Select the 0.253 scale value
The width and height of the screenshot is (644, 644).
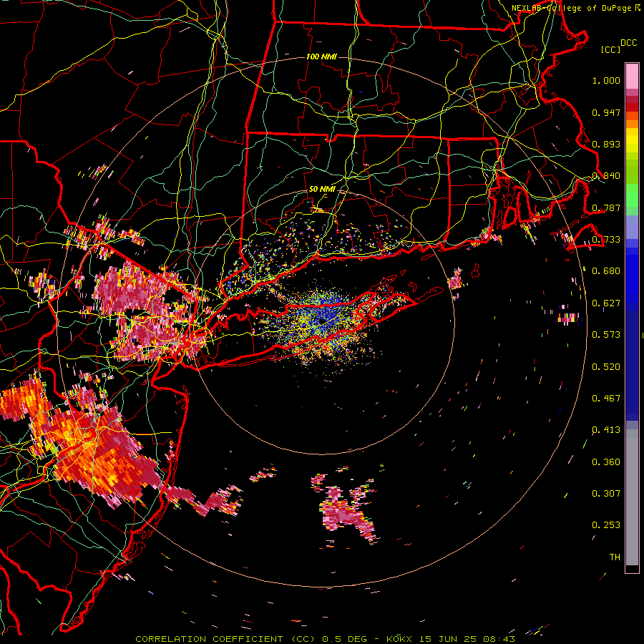pos(606,525)
